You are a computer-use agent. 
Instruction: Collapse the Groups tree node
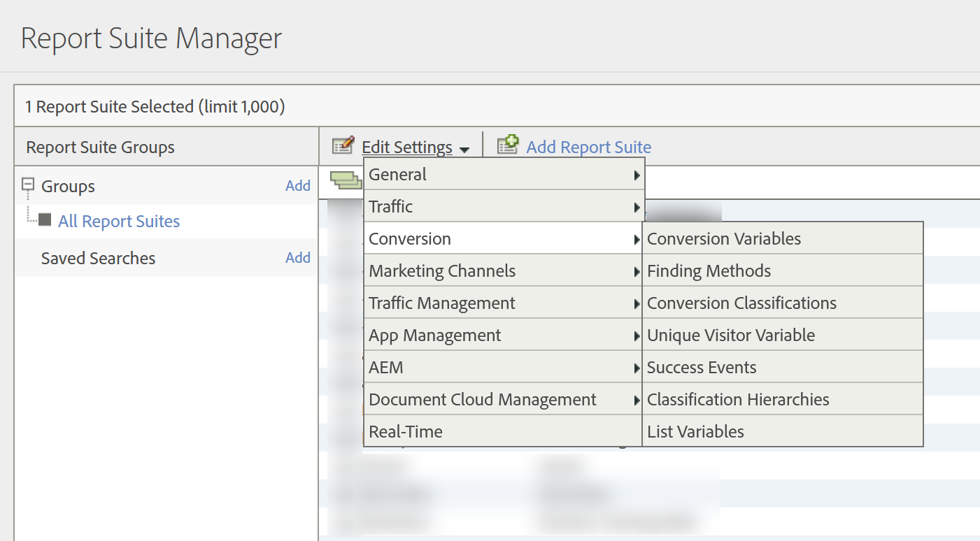[28, 185]
